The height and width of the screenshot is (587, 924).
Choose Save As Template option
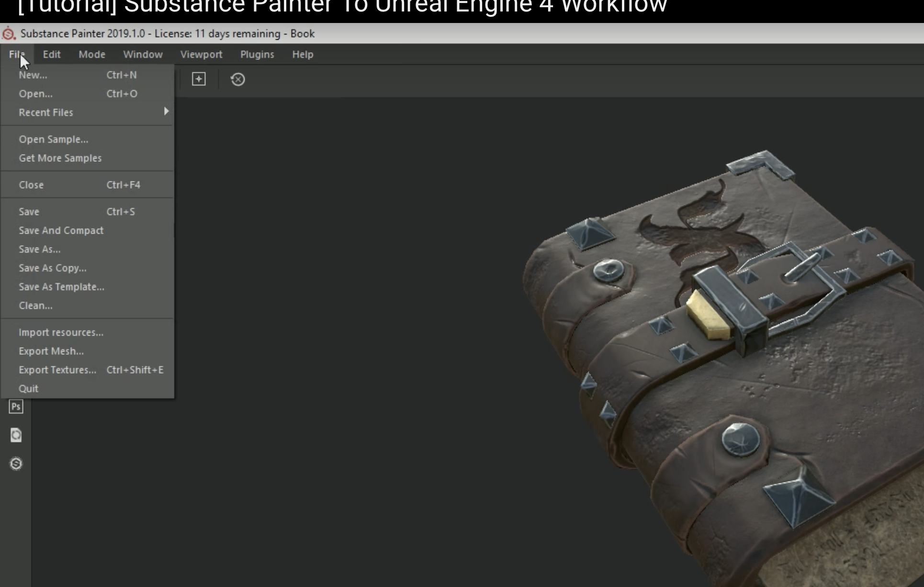61,287
